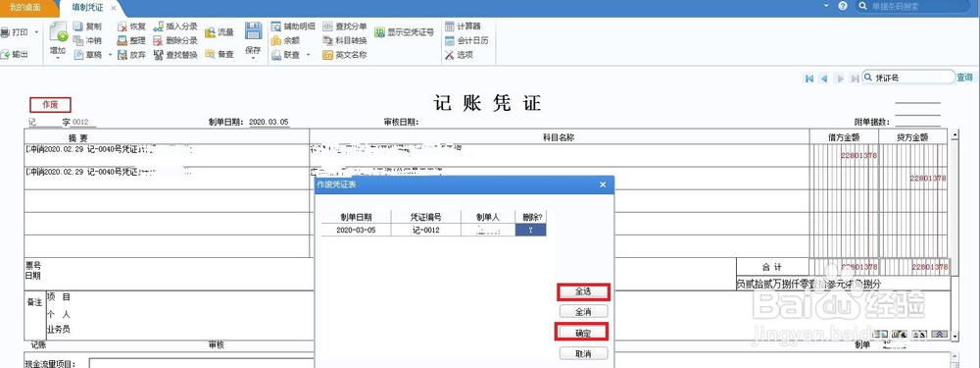Screen dimensions: 980x368
Task: Click the 整理 organize toolbar icon
Action: pyautogui.click(x=122, y=40)
